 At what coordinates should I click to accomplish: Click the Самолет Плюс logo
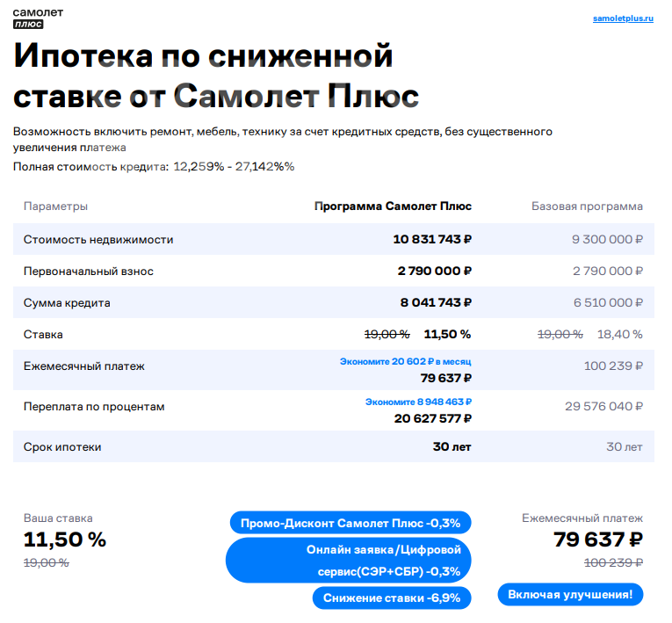click(x=32, y=18)
